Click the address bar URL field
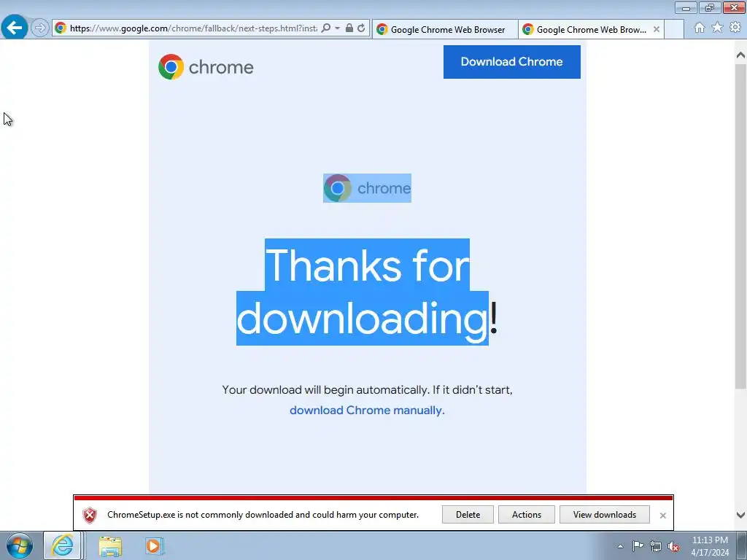The width and height of the screenshot is (747, 560). point(193,28)
